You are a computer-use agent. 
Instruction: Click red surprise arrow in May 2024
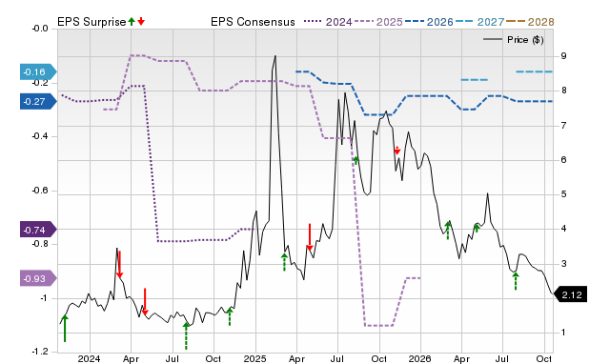[x=145, y=302]
